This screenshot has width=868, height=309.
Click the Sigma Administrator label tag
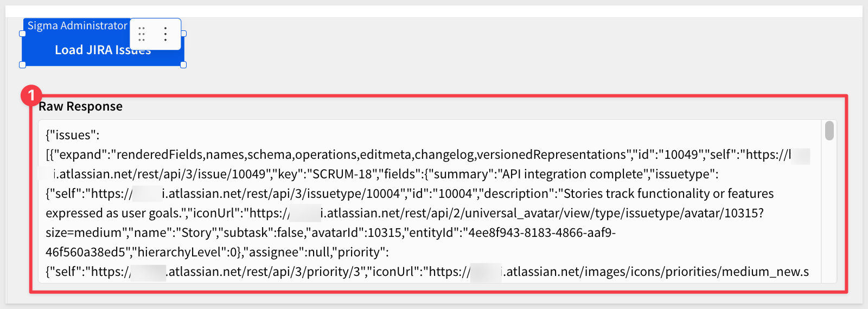pos(77,25)
